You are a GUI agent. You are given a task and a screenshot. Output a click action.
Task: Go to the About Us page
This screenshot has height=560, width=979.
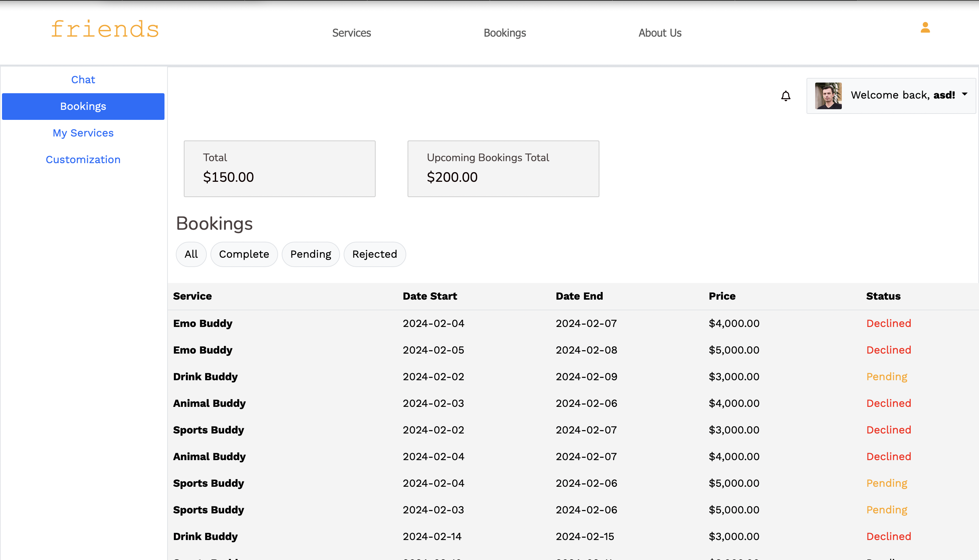click(x=660, y=33)
